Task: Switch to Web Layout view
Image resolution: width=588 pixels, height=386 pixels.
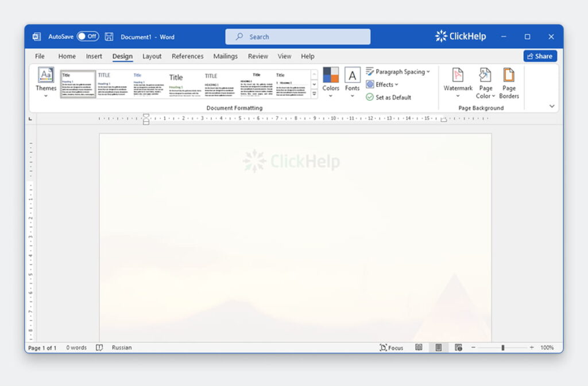Action: coord(457,347)
